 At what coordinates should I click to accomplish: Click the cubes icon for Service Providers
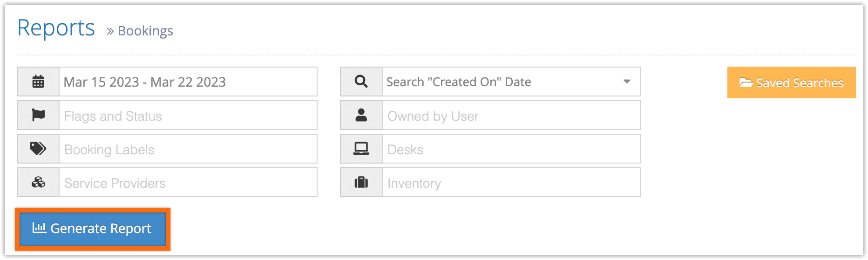tap(38, 182)
